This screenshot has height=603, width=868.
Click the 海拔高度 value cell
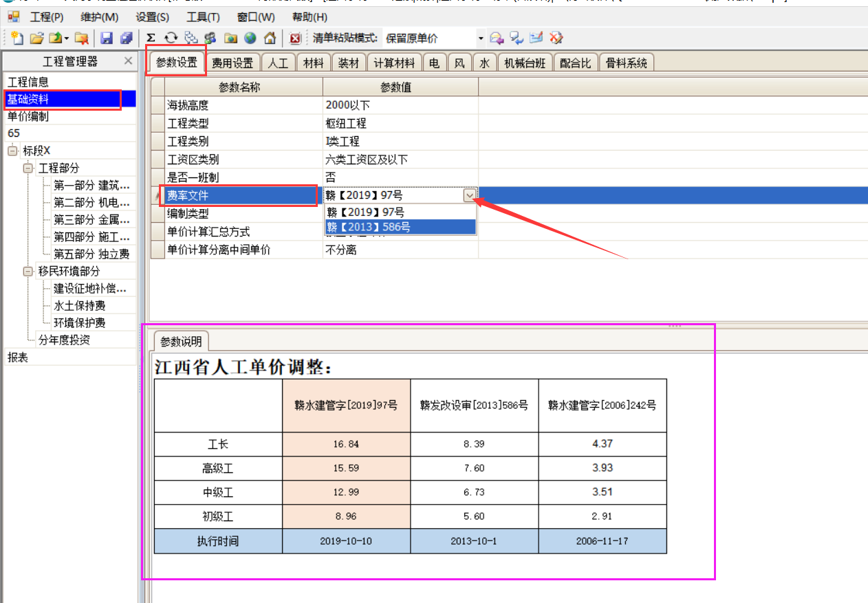point(400,106)
